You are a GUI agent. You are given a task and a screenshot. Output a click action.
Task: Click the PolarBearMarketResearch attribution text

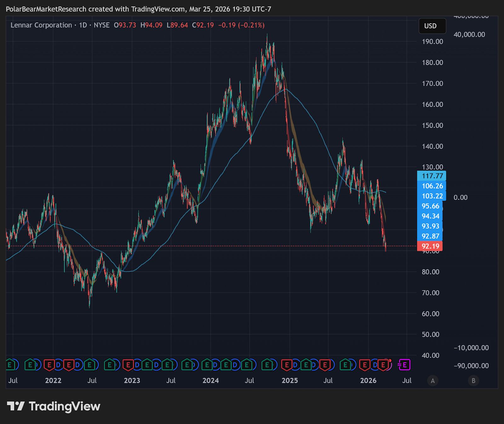click(x=46, y=9)
